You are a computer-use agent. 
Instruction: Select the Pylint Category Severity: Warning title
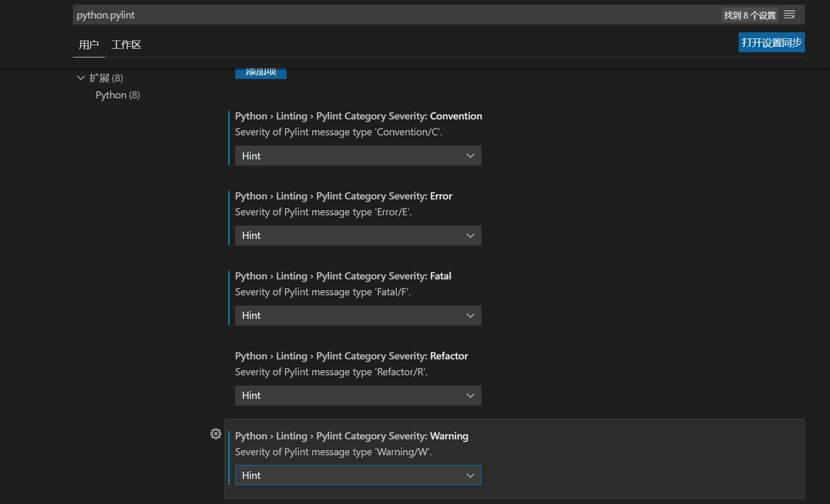pyautogui.click(x=352, y=436)
